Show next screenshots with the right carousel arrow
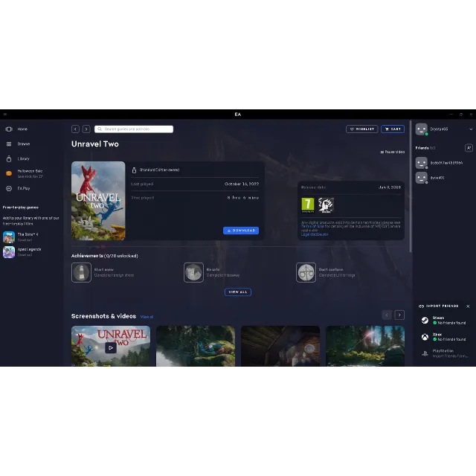 (x=399, y=315)
